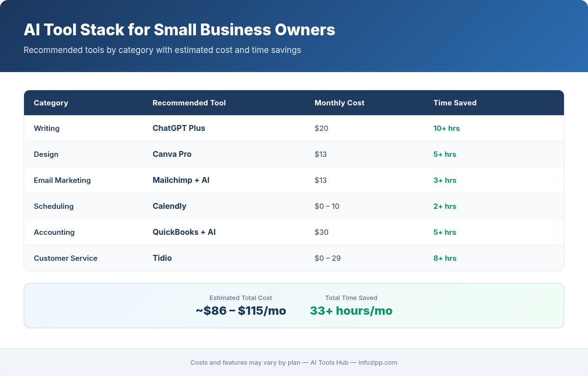Image resolution: width=588 pixels, height=376 pixels.
Task: Select the Time Saved column header
Action: click(455, 102)
